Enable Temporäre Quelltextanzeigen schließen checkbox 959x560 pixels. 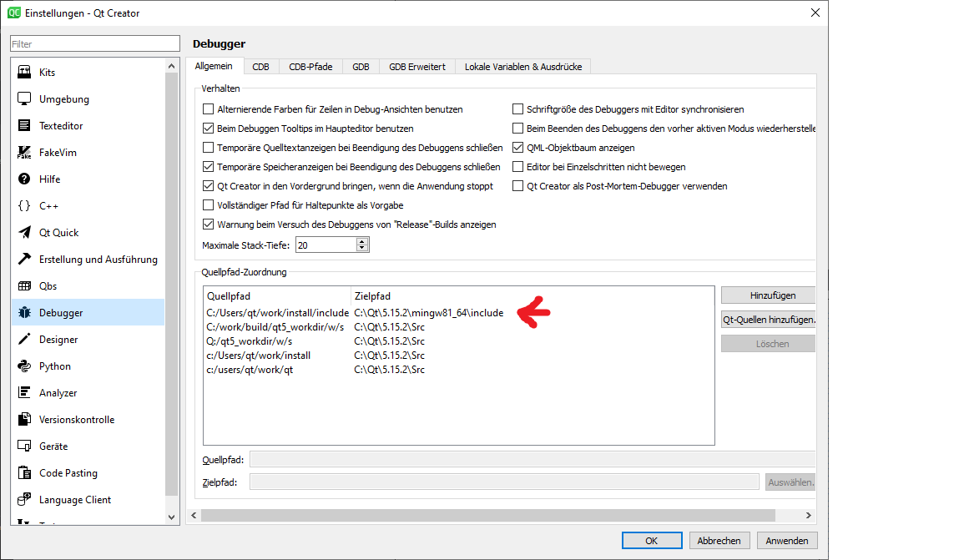tap(209, 148)
